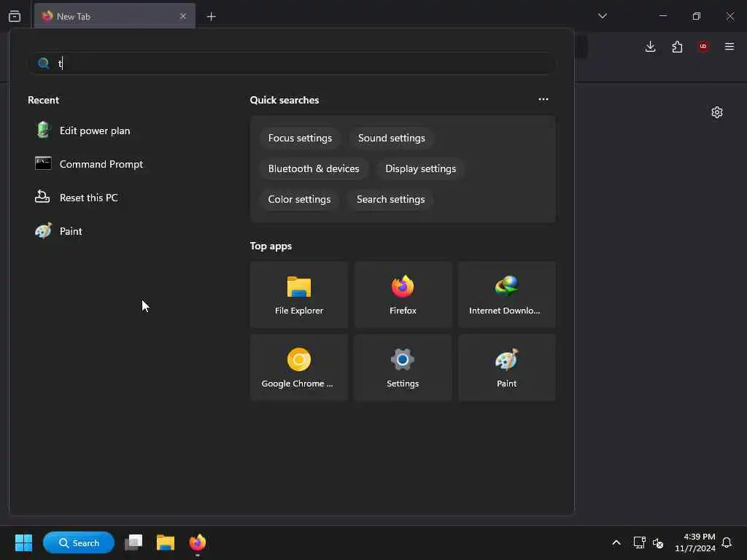This screenshot has height=560, width=747.
Task: Select Color settings quick search
Action: click(x=299, y=199)
